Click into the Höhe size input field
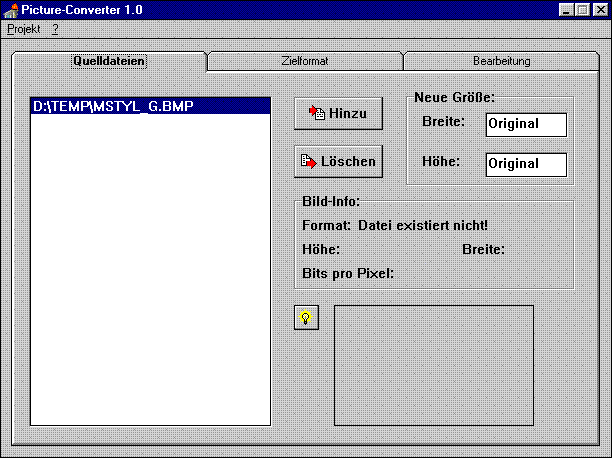The width and height of the screenshot is (612, 458). point(526,164)
